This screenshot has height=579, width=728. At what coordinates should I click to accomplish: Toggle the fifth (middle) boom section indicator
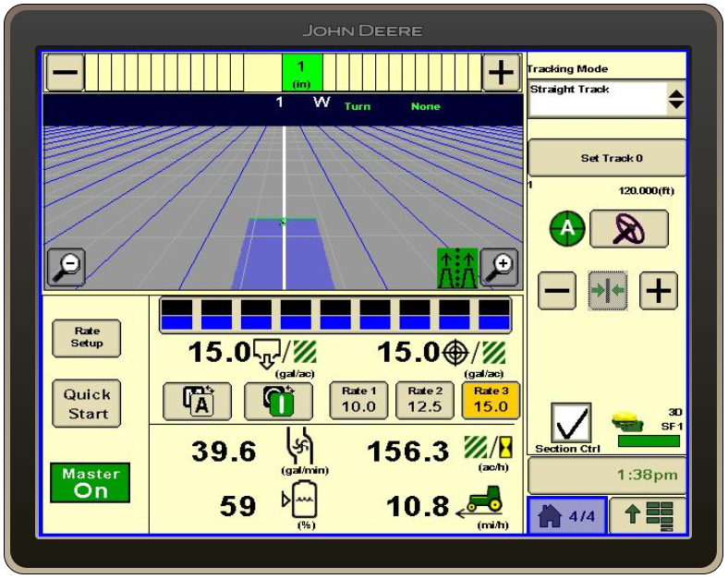[335, 315]
